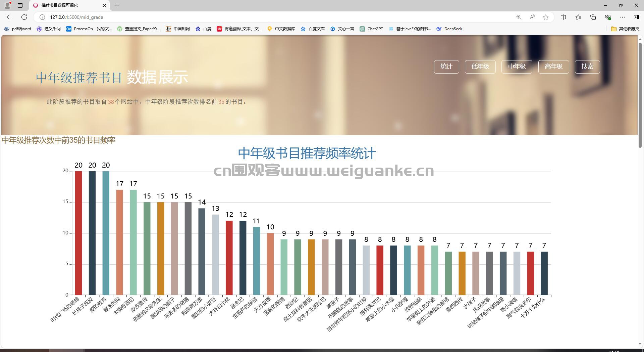Viewport: 644px width, 352px height.
Task: Click the read aloud icon
Action: click(532, 17)
